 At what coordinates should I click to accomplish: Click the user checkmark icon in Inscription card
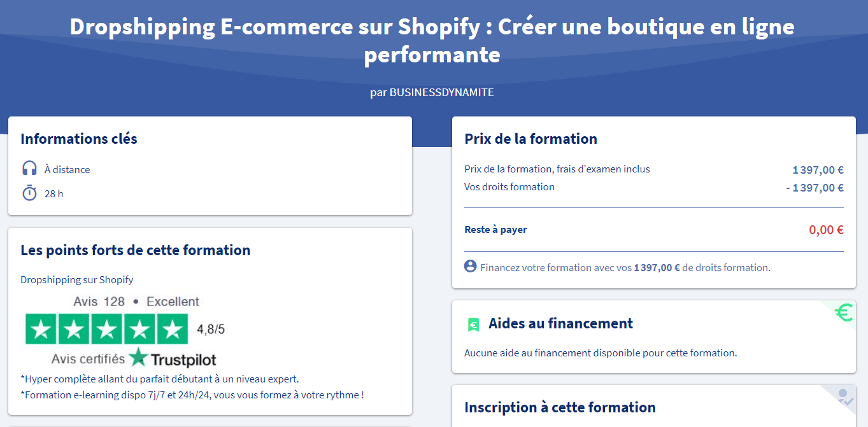pos(845,398)
